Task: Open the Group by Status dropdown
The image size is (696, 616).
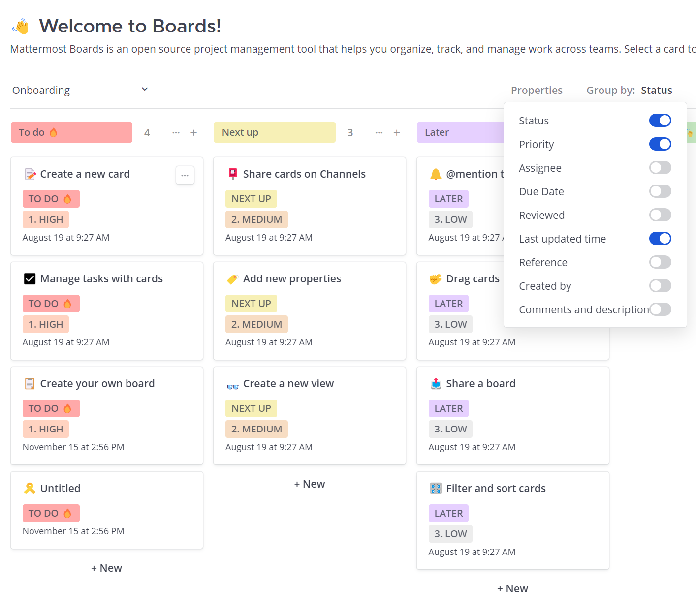Action: pos(656,91)
